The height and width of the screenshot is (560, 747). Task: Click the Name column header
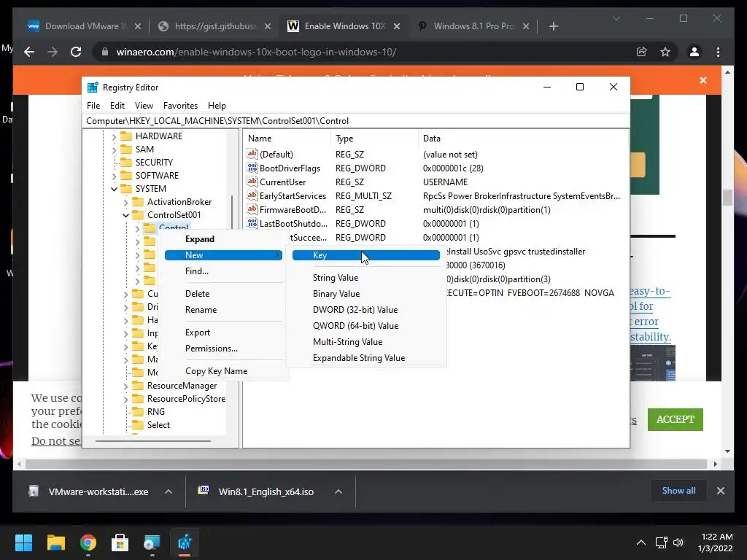point(287,139)
